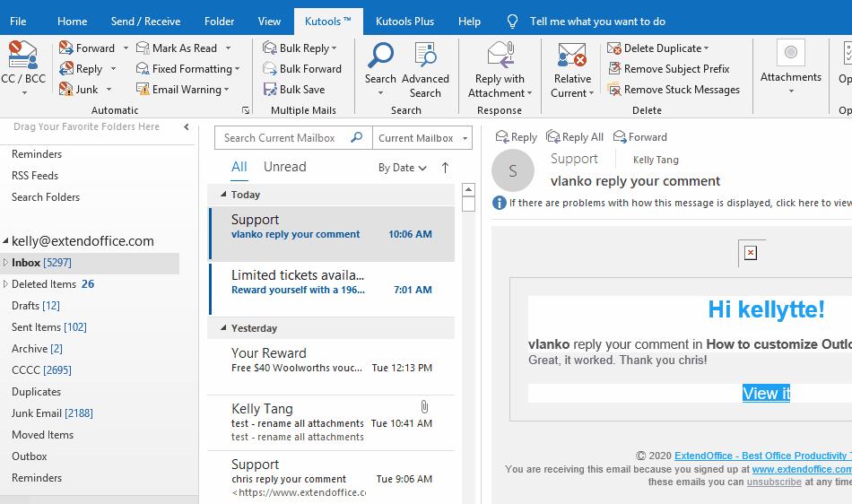Expand the Delete Duplicate dropdown
This screenshot has width=852, height=504.
[706, 48]
